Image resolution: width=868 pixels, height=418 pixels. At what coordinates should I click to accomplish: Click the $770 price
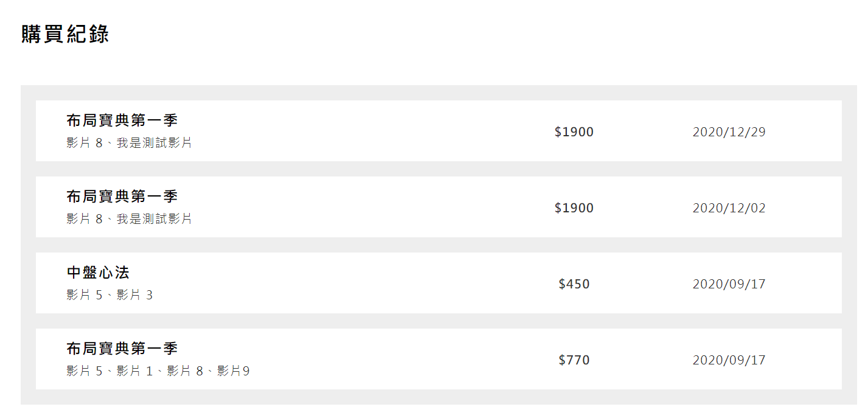tap(574, 360)
